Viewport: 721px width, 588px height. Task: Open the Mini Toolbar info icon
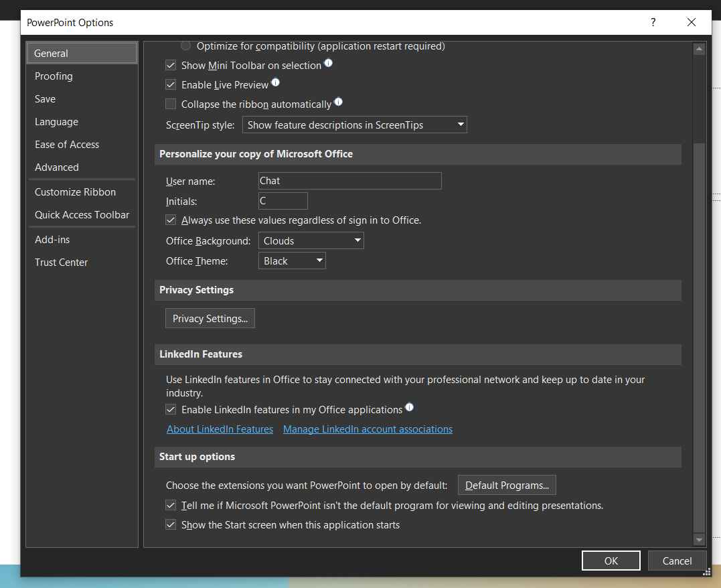(x=328, y=63)
